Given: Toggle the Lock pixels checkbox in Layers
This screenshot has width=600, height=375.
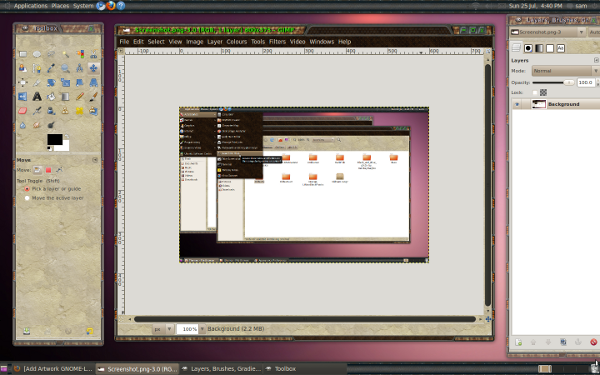Looking at the screenshot, I should 535,93.
